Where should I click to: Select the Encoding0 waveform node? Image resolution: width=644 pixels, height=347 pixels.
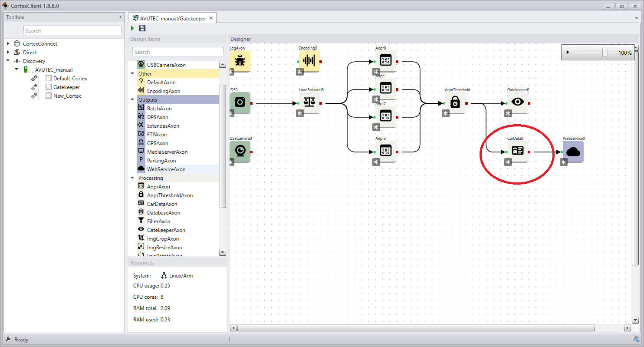point(309,61)
